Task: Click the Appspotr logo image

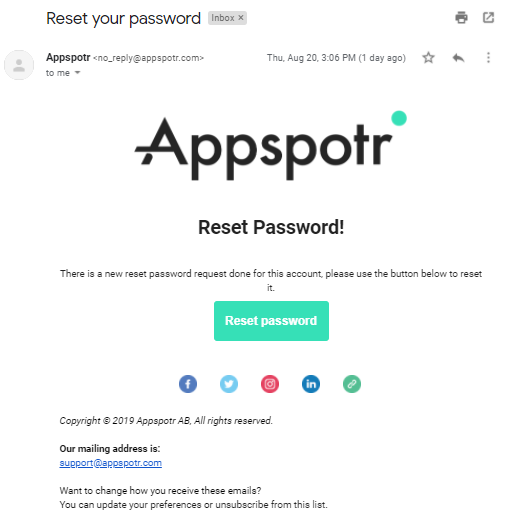Action: coord(271,146)
